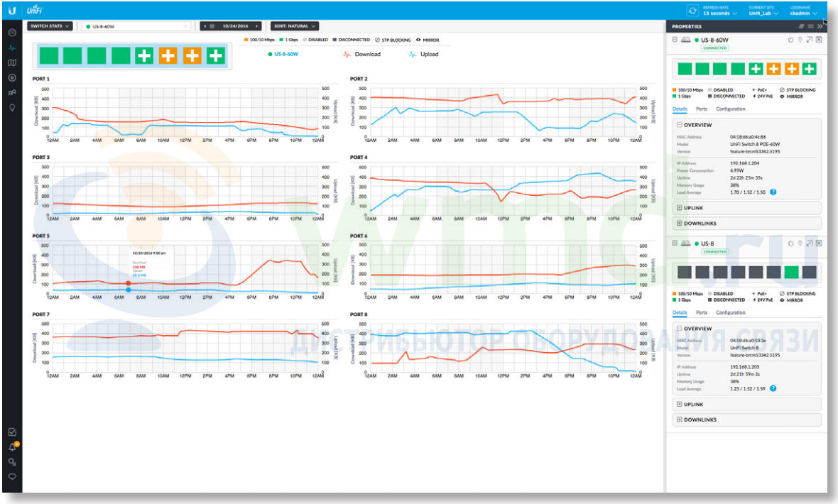Image resolution: width=838 pixels, height=504 pixels.
Task: Open the Devices circle icon in the sidebar
Action: 12,77
